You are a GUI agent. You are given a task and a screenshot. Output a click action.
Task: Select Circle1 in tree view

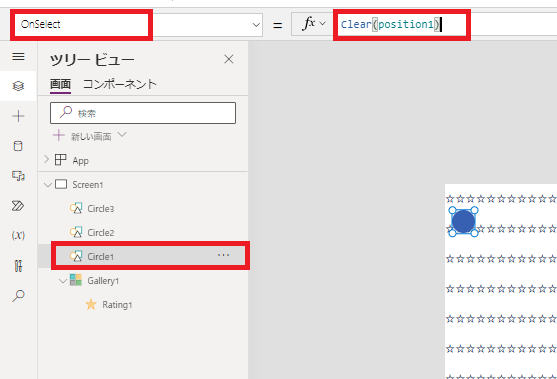click(101, 256)
